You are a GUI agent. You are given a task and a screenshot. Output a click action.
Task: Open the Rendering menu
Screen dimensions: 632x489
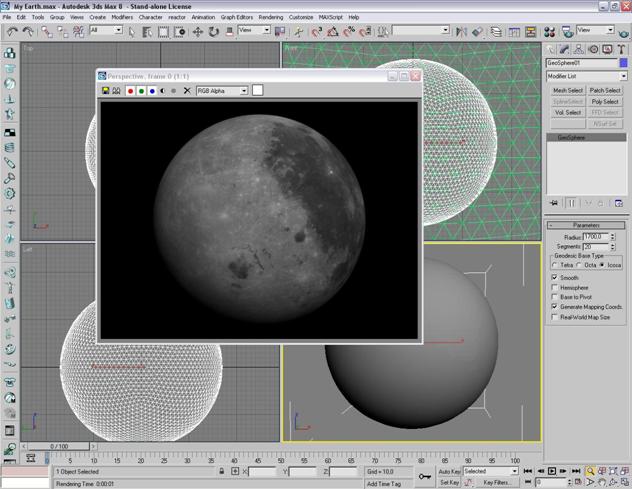(x=270, y=17)
